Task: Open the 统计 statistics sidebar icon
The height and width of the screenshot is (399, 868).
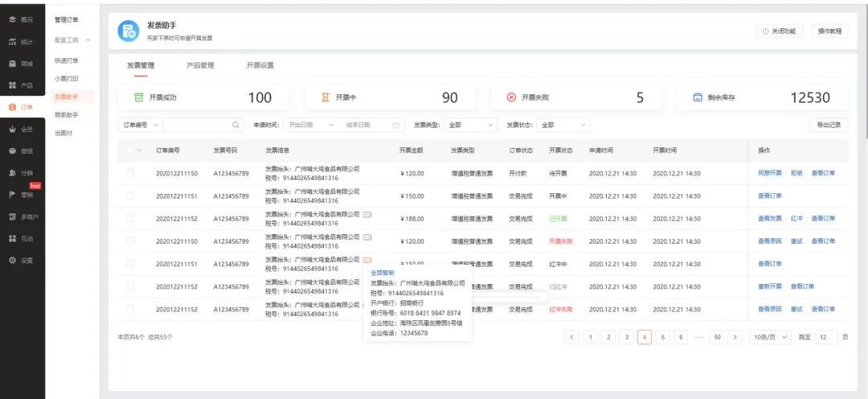Action: tap(13, 41)
